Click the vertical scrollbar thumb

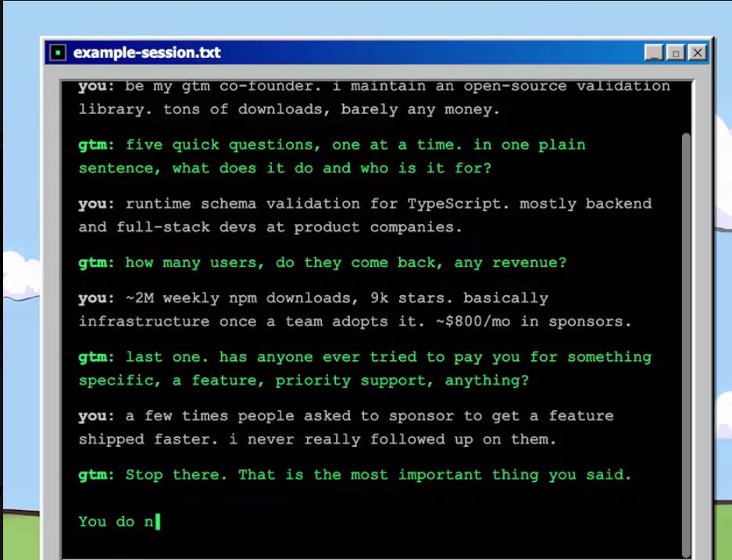(686, 345)
